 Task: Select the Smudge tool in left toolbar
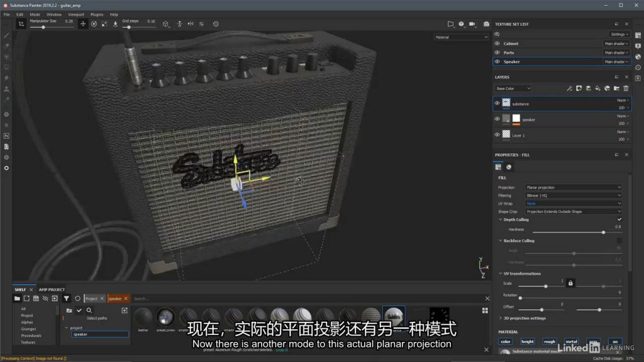6,78
